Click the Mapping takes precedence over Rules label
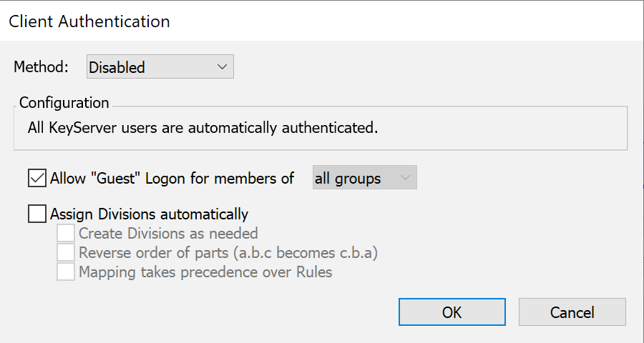 click(205, 272)
